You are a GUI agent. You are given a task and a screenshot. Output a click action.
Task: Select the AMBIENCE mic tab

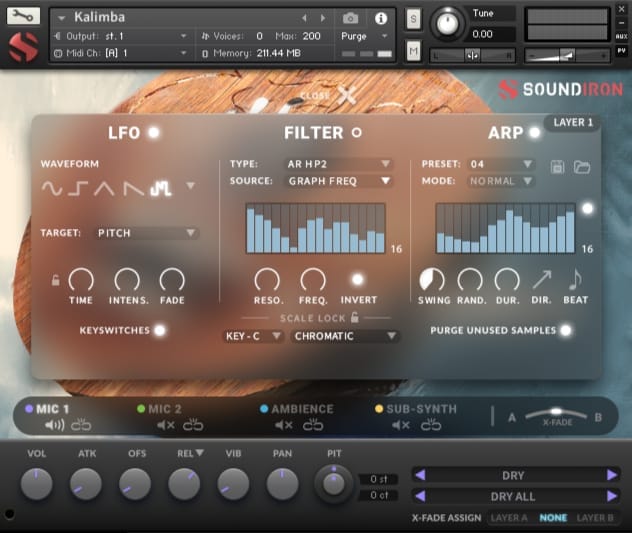coord(302,409)
